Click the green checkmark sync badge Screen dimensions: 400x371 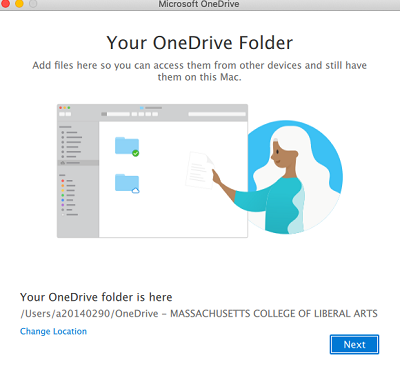coord(136,153)
